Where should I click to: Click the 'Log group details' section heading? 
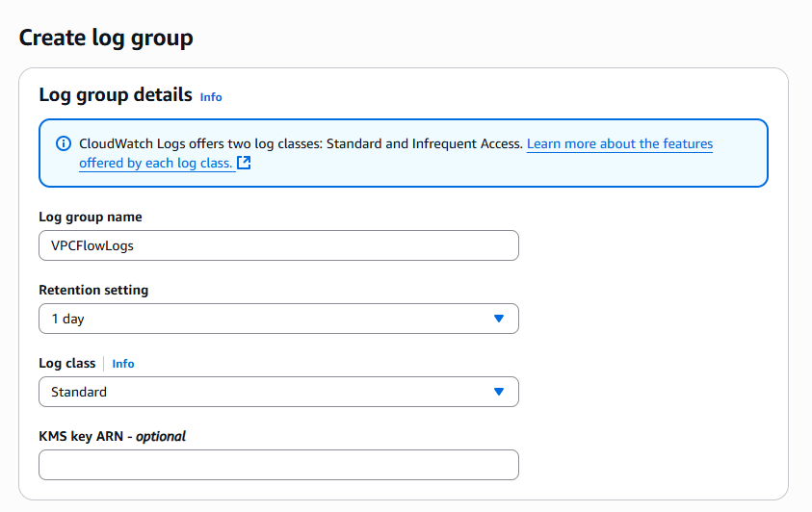pos(115,95)
